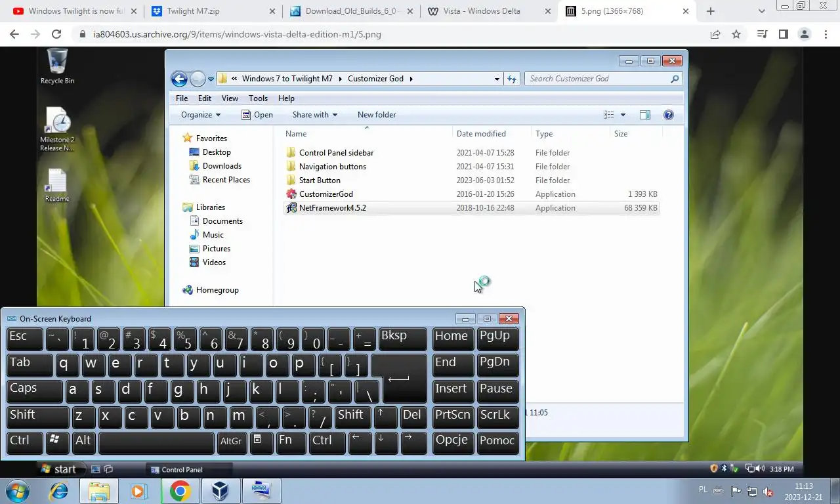The width and height of the screenshot is (840, 504).
Task: Expand the Share with dropdown
Action: pyautogui.click(x=314, y=115)
